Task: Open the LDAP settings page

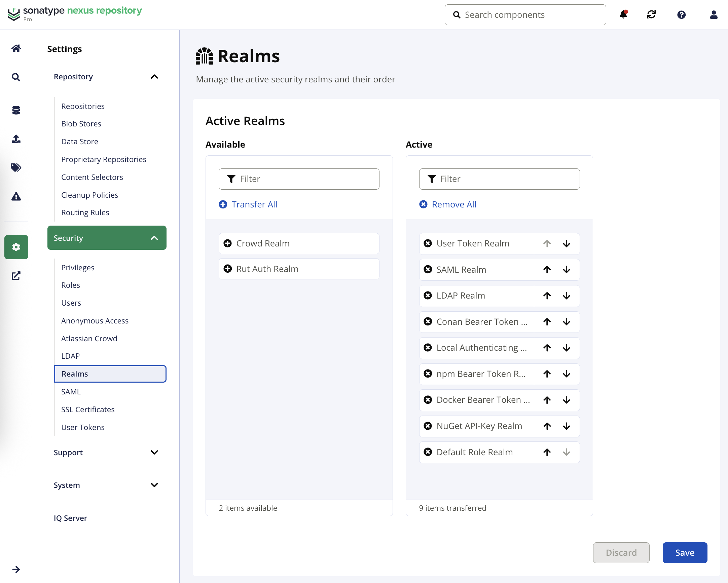Action: coord(70,356)
